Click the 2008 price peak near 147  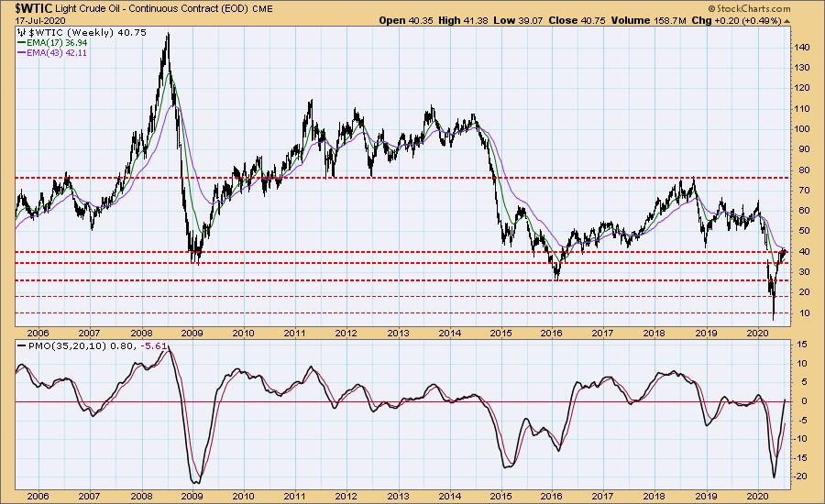[x=168, y=35]
